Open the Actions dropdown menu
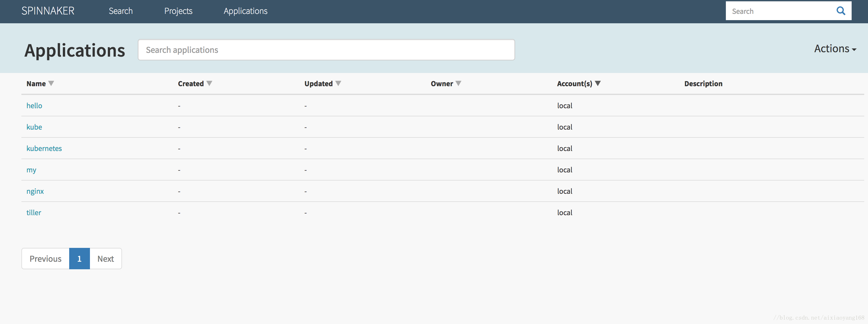Screen dimensions: 868x324 pyautogui.click(x=835, y=49)
